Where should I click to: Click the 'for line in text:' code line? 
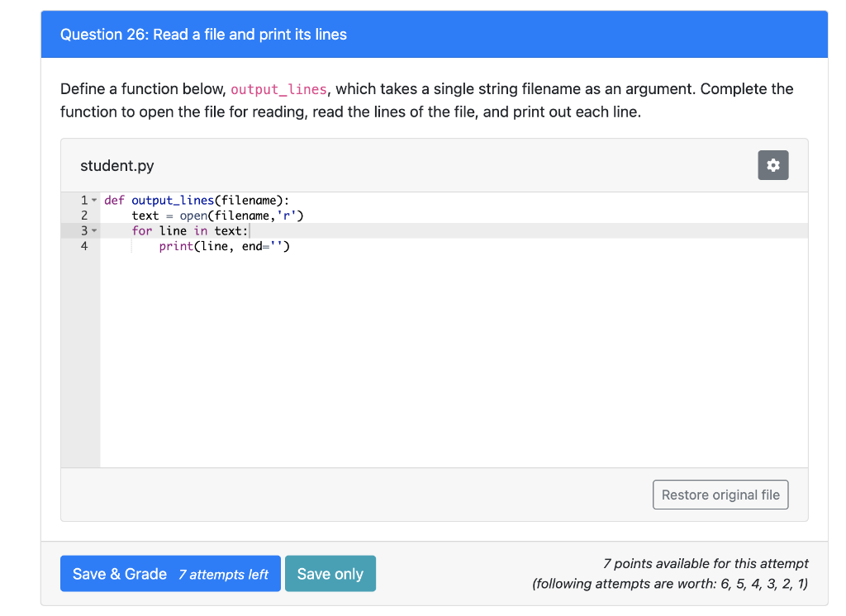pos(190,231)
